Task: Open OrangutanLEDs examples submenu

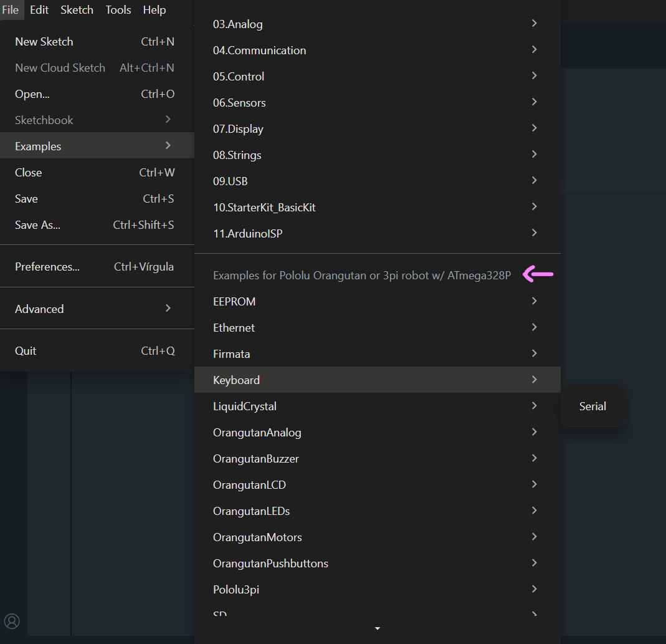Action: pyautogui.click(x=377, y=511)
